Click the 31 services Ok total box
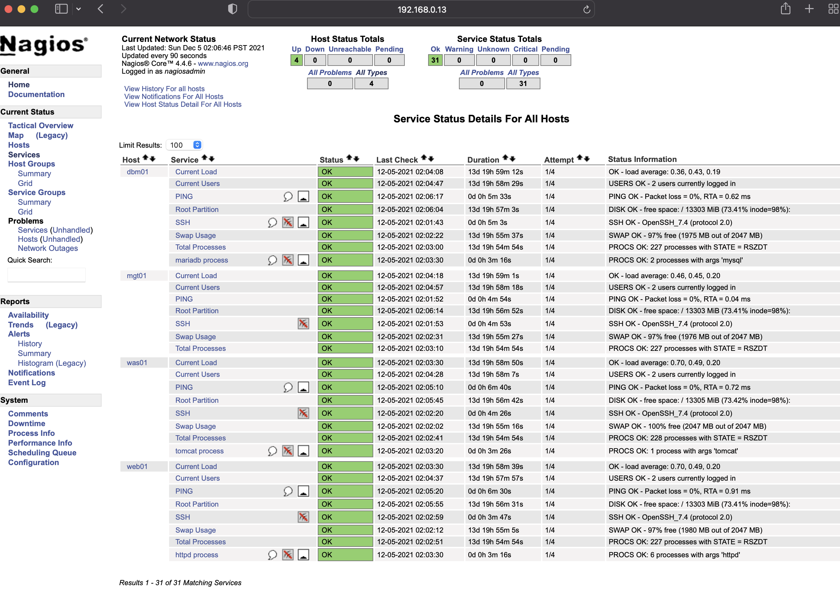 tap(435, 60)
